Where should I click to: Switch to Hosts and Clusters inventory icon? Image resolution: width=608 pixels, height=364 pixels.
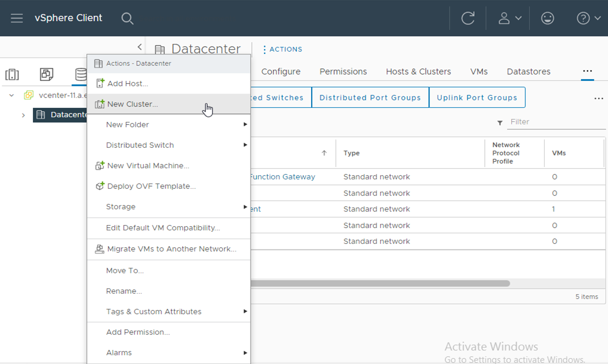12,74
